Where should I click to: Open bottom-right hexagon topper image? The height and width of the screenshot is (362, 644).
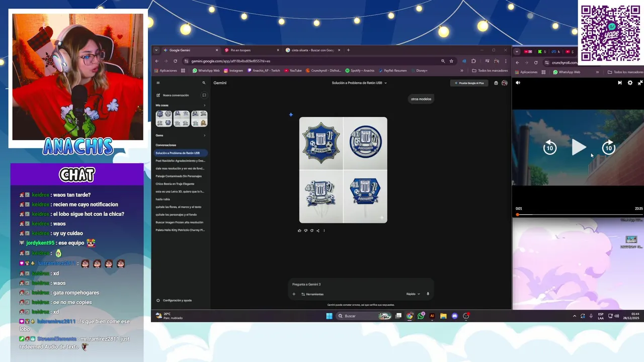[x=366, y=196]
